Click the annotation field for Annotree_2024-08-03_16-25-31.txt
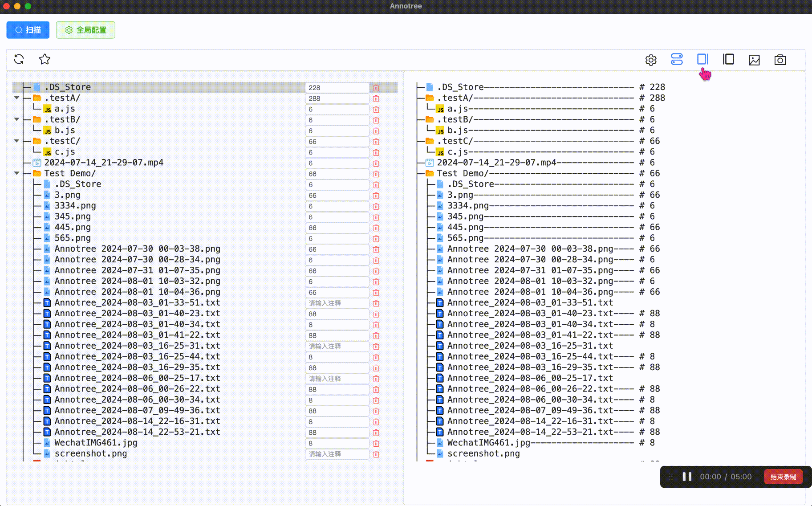Viewport: 812px width, 506px height. (x=337, y=346)
